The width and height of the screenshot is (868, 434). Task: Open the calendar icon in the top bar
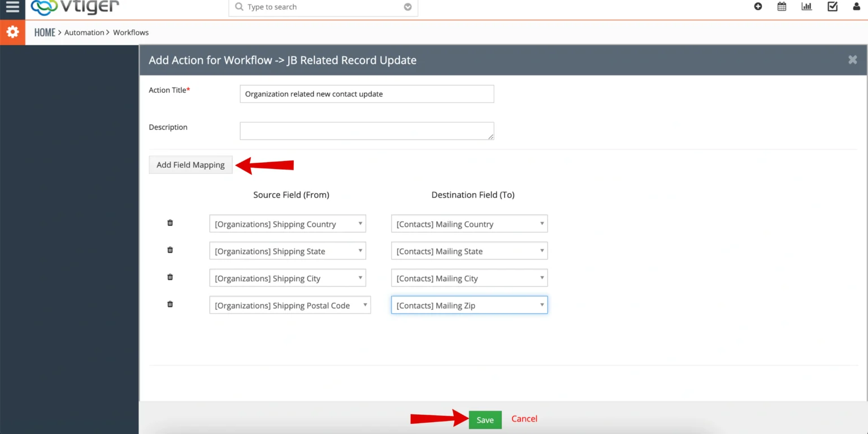tap(782, 6)
